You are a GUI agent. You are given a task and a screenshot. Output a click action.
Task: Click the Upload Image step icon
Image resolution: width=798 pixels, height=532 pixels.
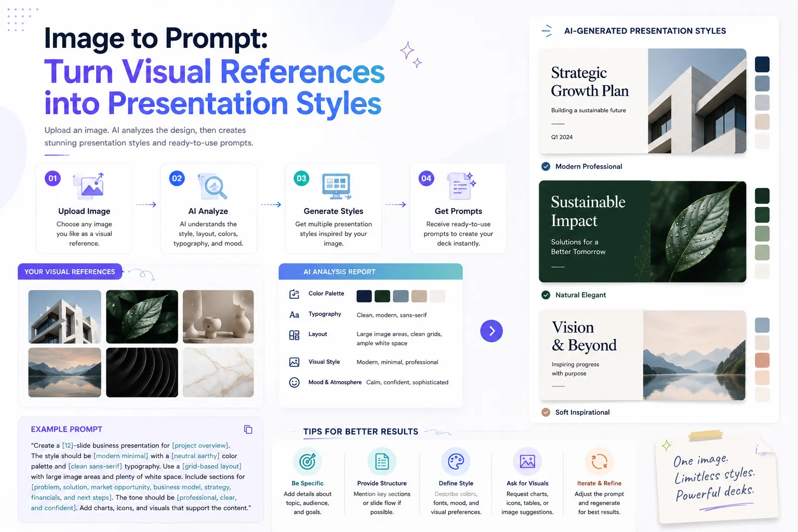pyautogui.click(x=89, y=186)
